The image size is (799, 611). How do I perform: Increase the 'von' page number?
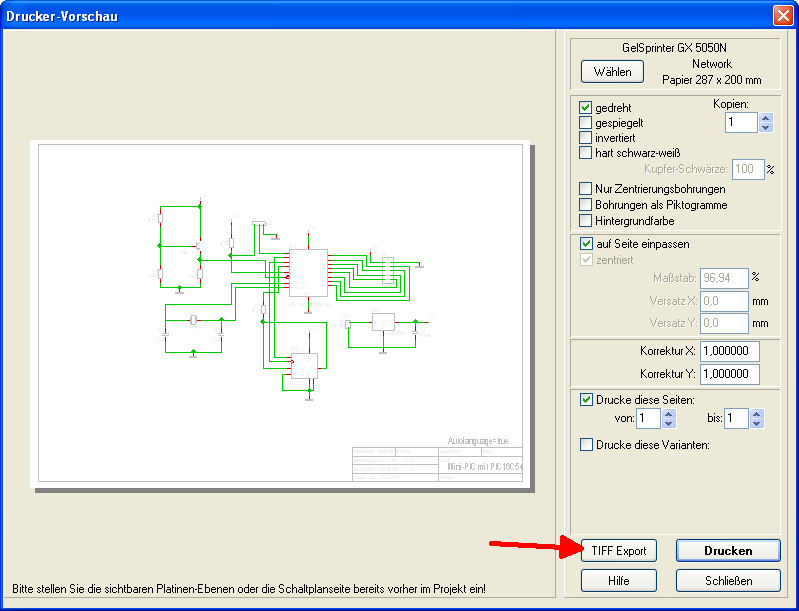click(x=669, y=413)
